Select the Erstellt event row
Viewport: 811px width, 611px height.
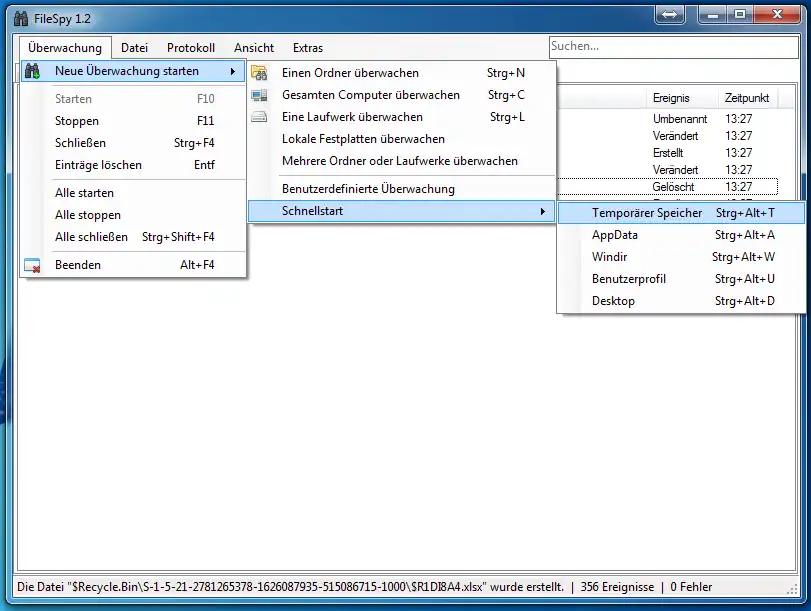click(668, 153)
